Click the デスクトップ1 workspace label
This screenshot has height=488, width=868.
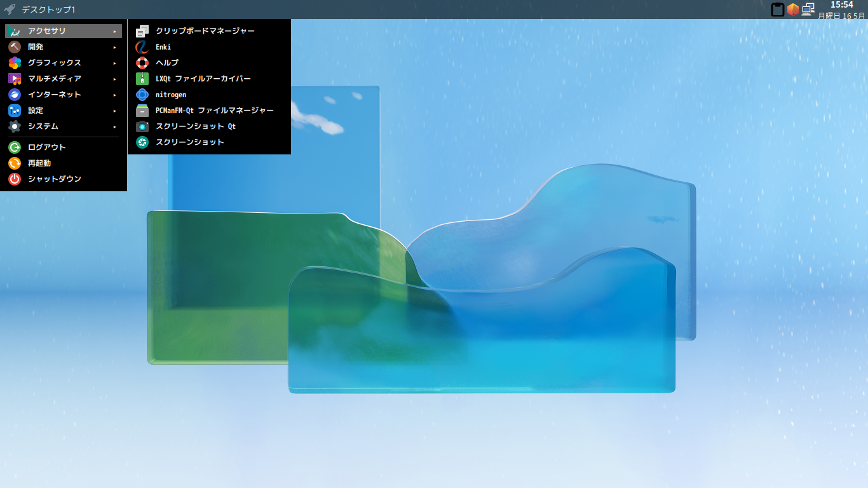[48, 10]
